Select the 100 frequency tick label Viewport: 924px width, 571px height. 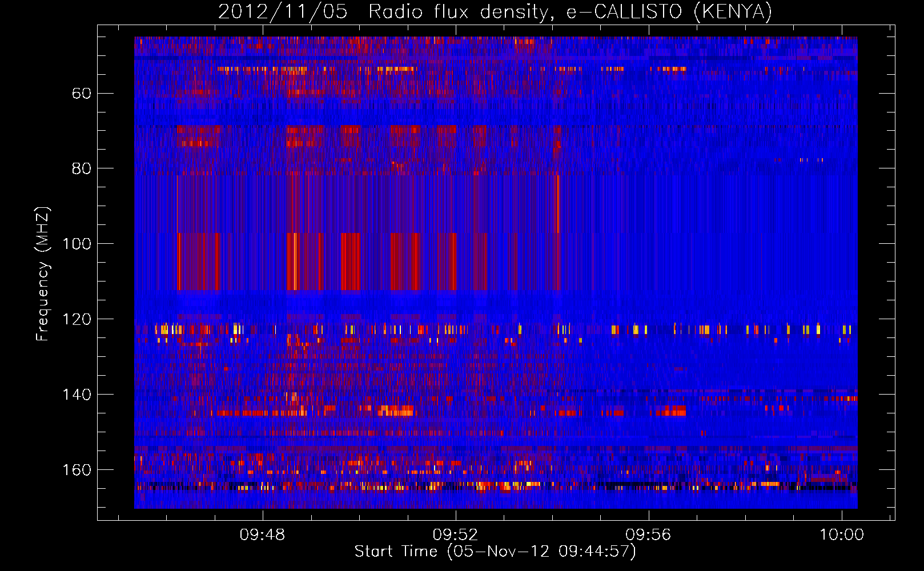pos(77,244)
